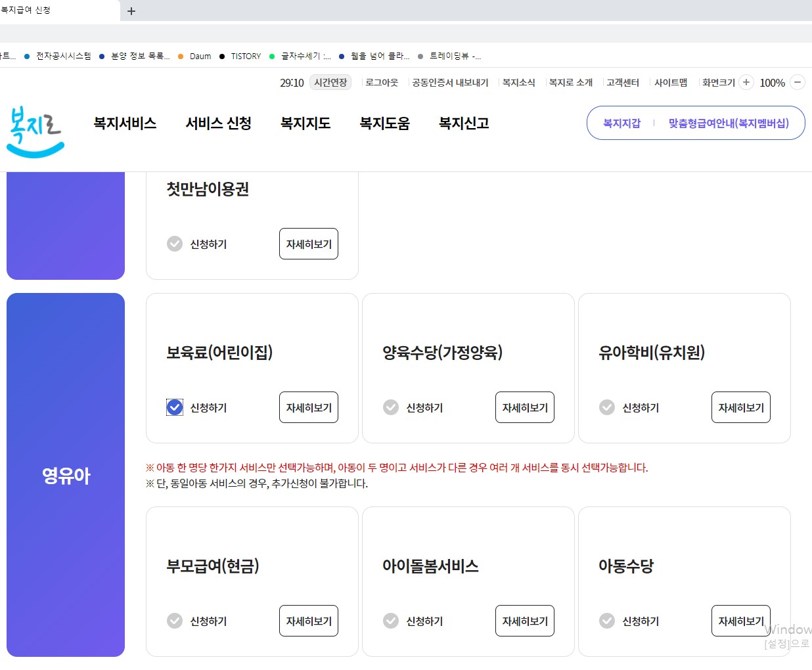The width and height of the screenshot is (812, 670).
Task: Click 자세히보기 for 아이돌봄서비스
Action: [525, 621]
